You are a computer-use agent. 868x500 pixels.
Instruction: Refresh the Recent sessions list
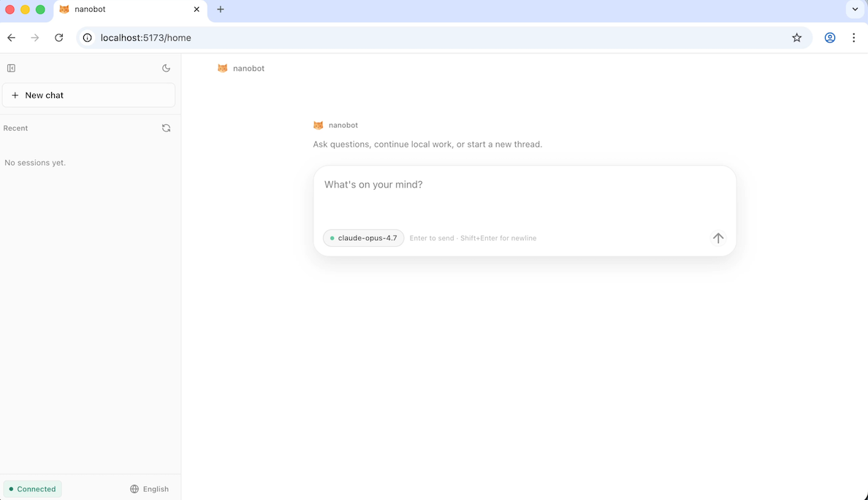coord(166,128)
